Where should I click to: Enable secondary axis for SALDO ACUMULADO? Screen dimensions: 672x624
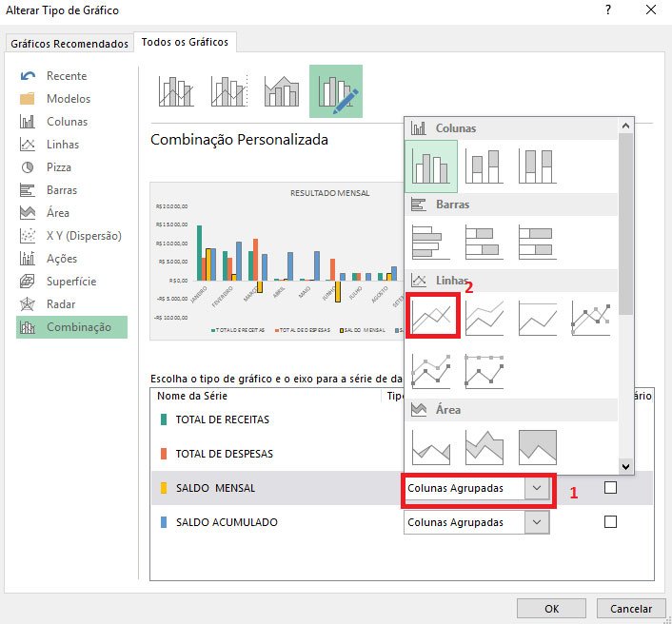[x=611, y=522]
